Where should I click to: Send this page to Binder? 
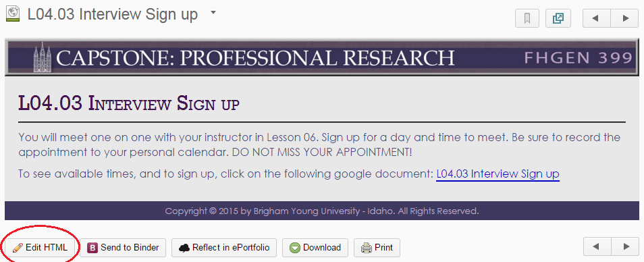click(x=124, y=248)
